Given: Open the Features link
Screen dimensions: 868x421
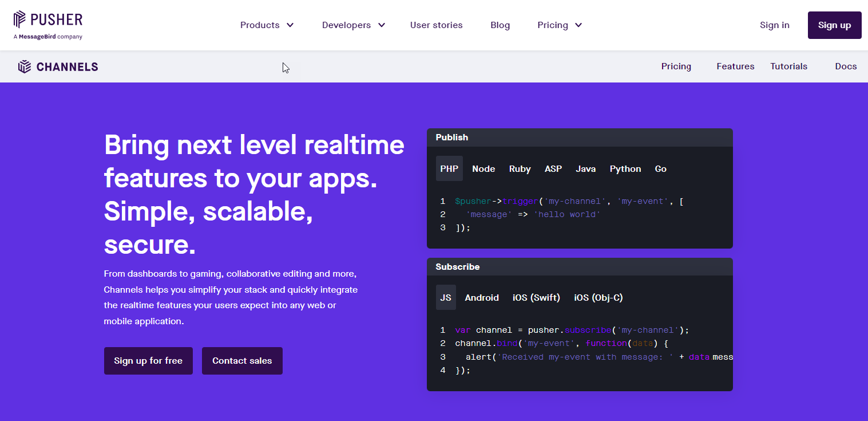Looking at the screenshot, I should coord(735,66).
